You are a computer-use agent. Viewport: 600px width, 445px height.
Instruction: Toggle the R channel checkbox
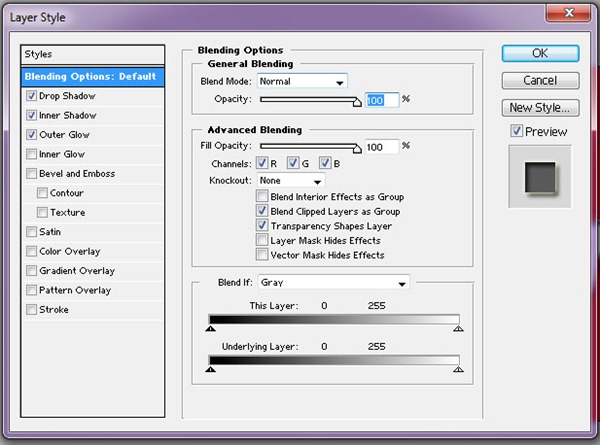tap(262, 163)
